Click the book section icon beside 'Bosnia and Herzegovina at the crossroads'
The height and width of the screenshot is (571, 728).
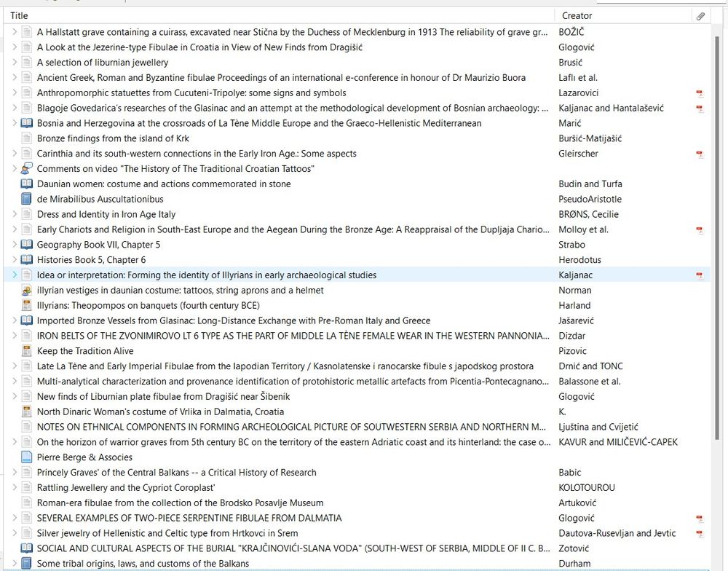[x=27, y=123]
